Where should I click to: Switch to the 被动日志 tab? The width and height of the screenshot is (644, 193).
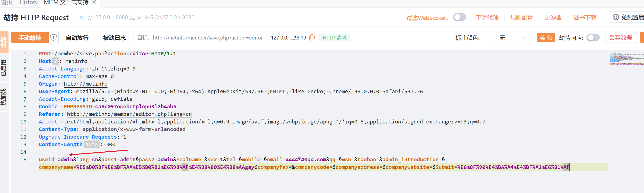(114, 38)
